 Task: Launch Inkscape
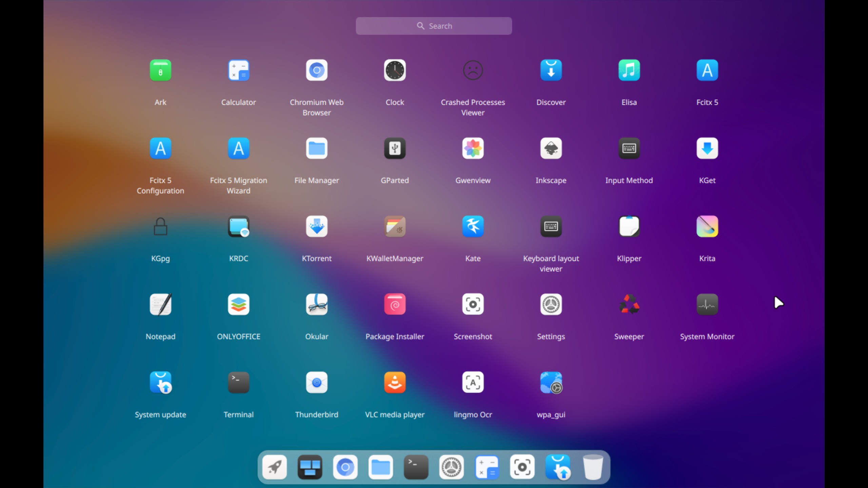tap(551, 148)
